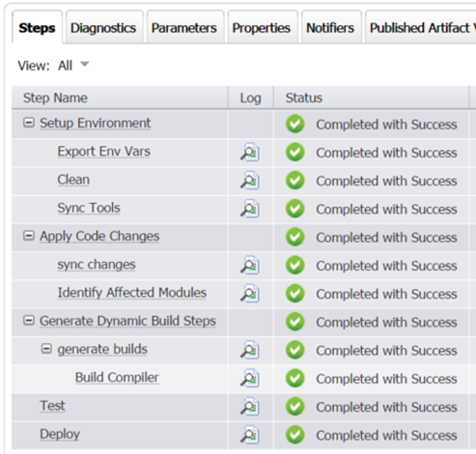Open log for Clean step
This screenshot has height=454, width=476.
(x=250, y=181)
